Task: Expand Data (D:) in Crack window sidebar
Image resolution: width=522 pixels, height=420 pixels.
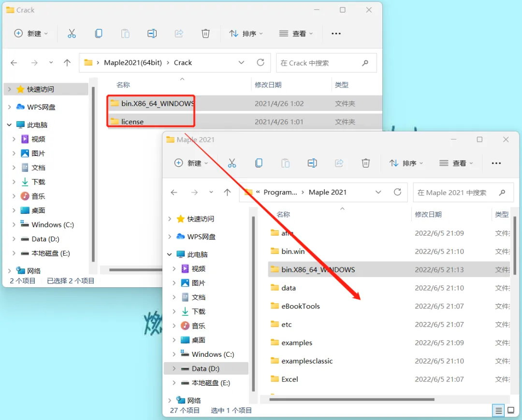Action: [14, 239]
